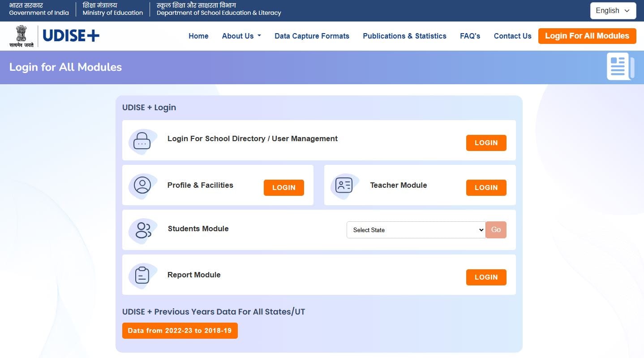644x358 pixels.
Task: Click the clipboard icon beside Report Module
Action: 142,275
